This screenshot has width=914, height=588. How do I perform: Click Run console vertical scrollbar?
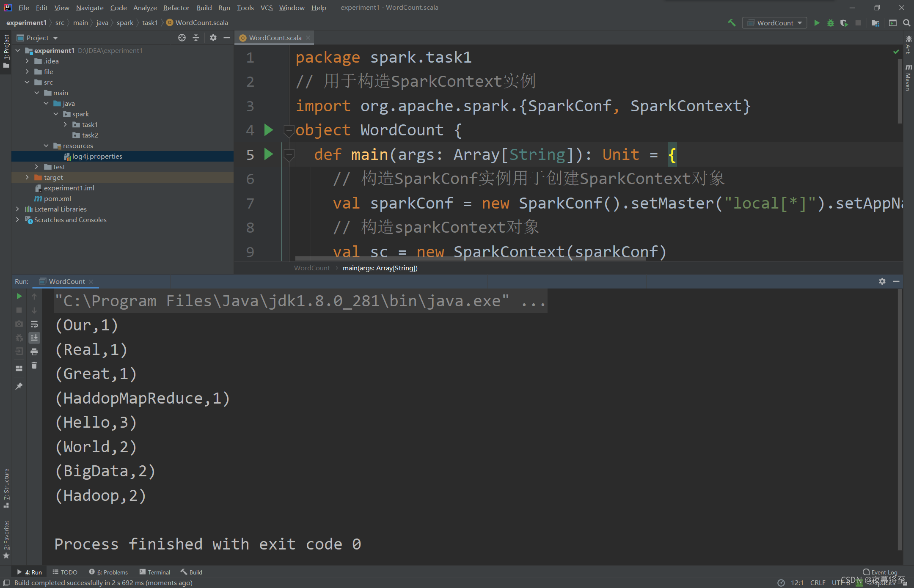coord(900,419)
